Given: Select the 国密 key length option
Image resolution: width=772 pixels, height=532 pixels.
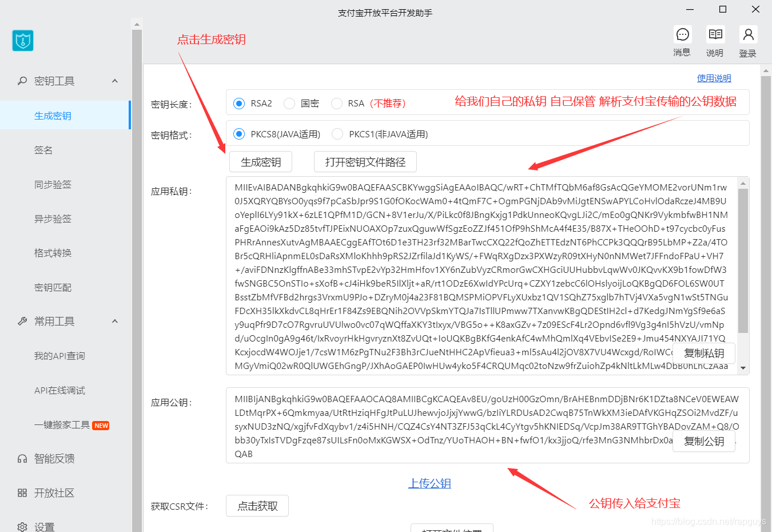Looking at the screenshot, I should (x=289, y=104).
